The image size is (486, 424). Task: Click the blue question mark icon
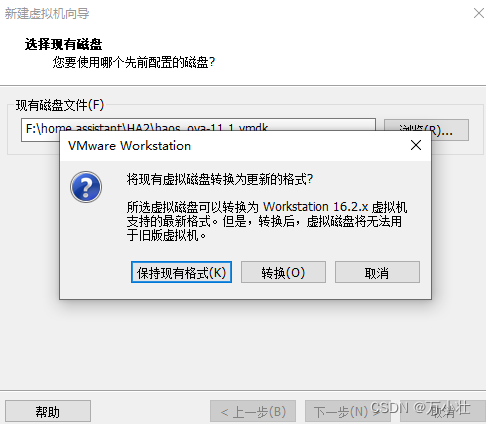pos(86,187)
